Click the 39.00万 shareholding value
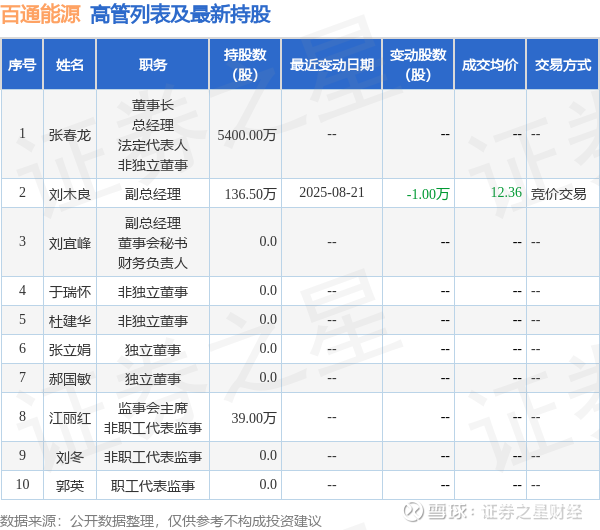 click(254, 418)
